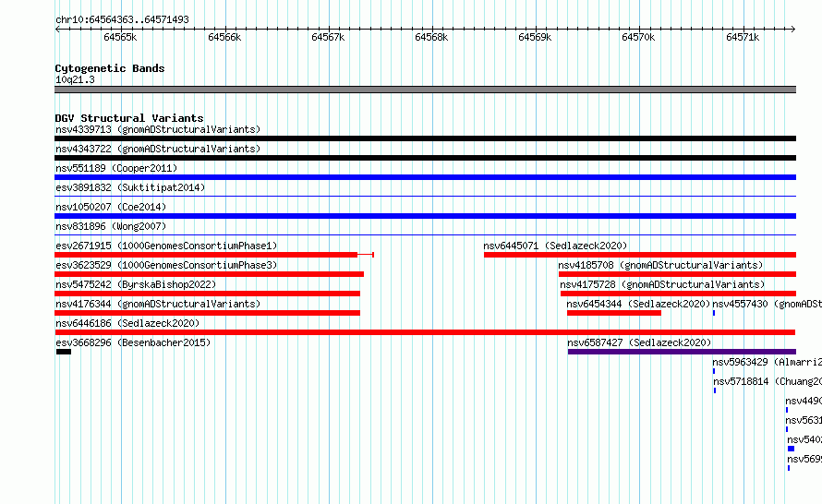Select variant label nsv551189 (Cooper2011)
Image resolution: width=822 pixels, height=504 pixels.
[x=116, y=168]
